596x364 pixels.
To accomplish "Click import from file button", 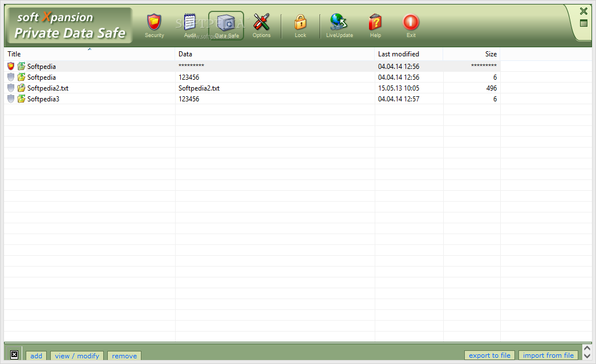I will (x=548, y=355).
